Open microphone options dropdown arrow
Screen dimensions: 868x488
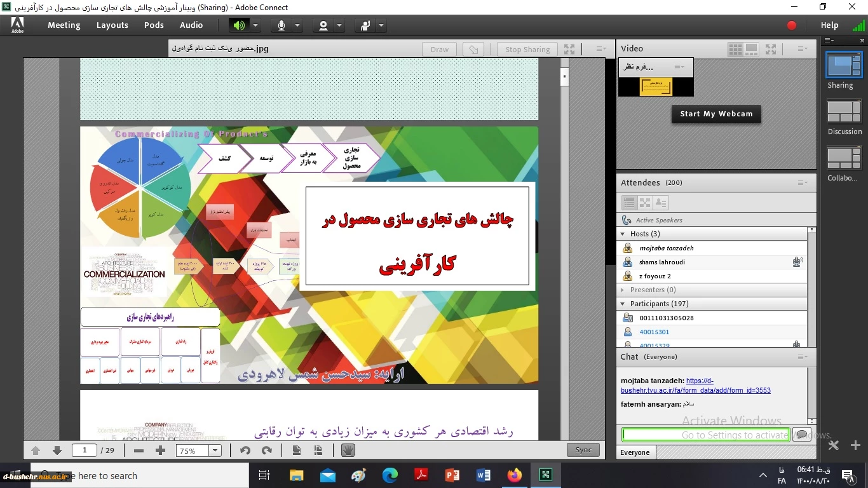[x=297, y=25]
